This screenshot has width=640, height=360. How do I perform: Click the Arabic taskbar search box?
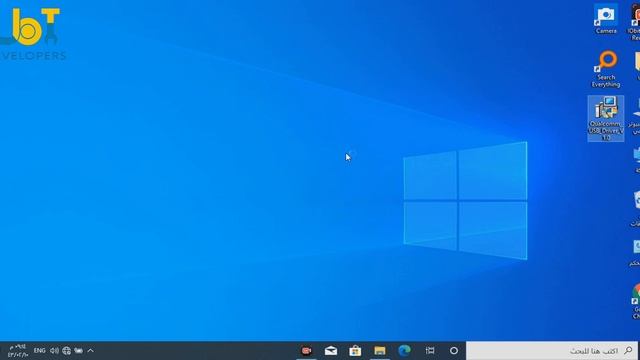[553, 351]
